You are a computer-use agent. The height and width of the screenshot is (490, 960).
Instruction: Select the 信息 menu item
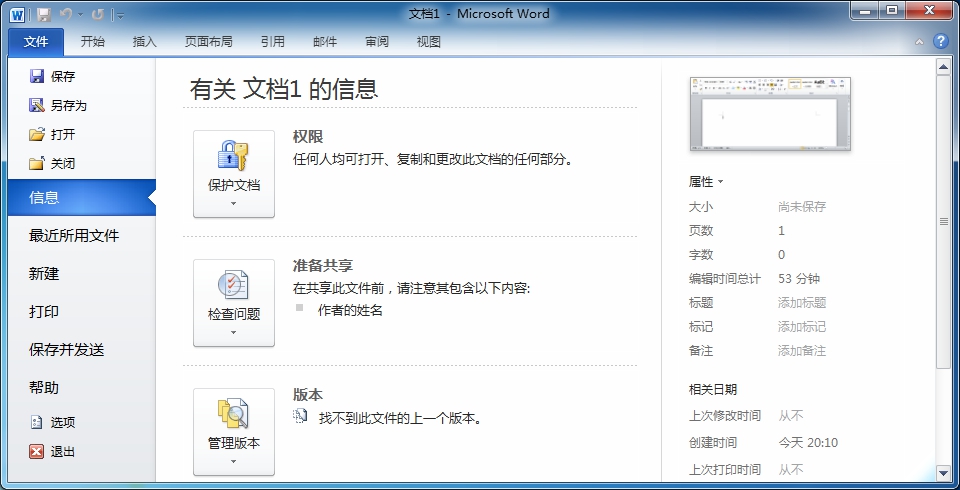pyautogui.click(x=82, y=197)
